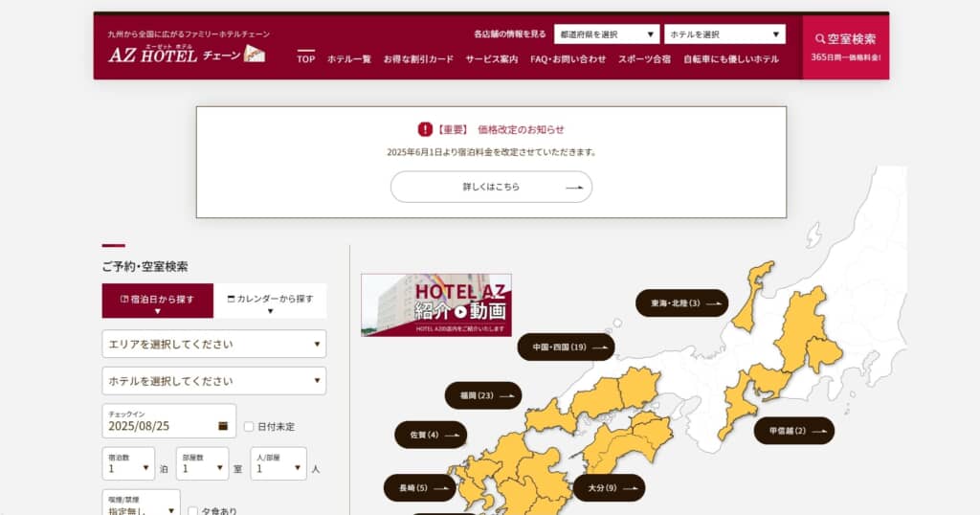980x515 pixels.
Task: Open the ホテルを選択 dropdown in header
Action: [x=724, y=34]
